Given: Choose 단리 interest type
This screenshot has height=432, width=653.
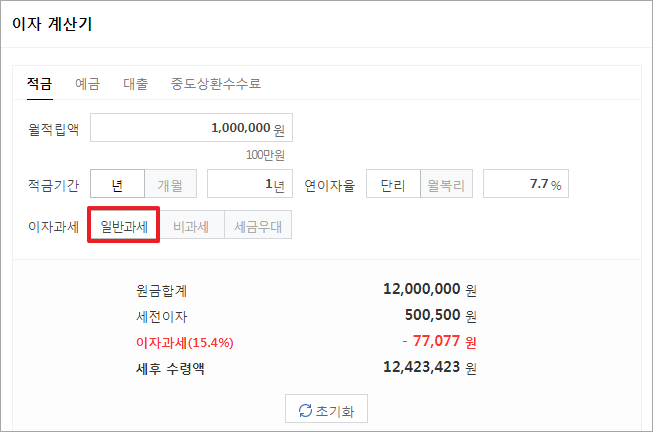Looking at the screenshot, I should [393, 184].
